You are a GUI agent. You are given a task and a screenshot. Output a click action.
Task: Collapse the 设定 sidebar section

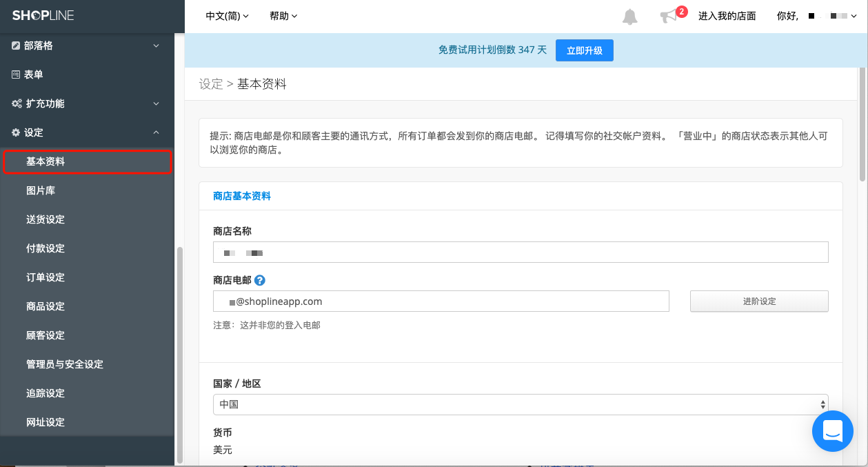pyautogui.click(x=87, y=132)
